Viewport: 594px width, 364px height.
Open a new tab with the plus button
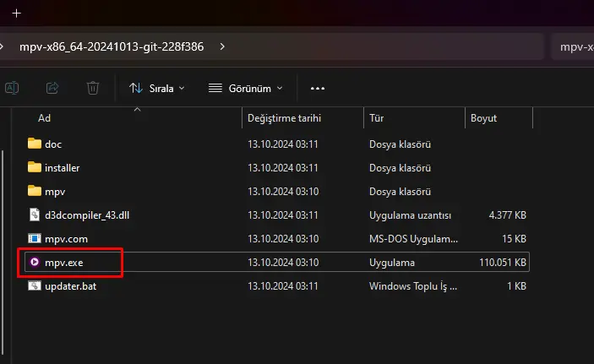16,14
